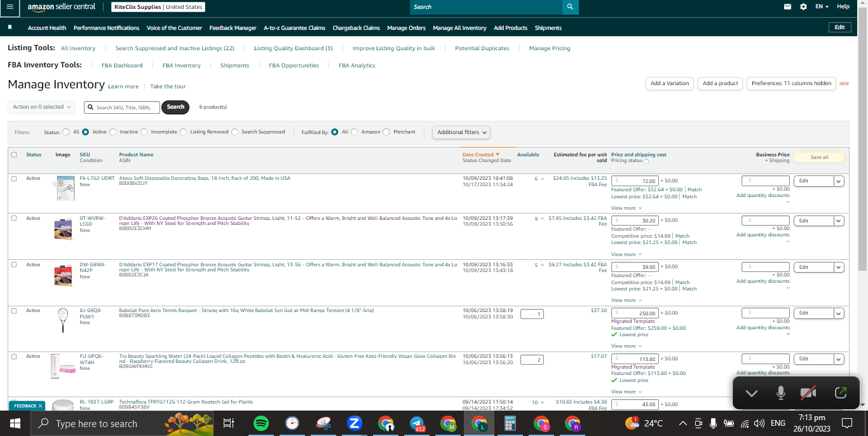
Task: Open the Calculator taskbar icon
Action: pos(510,423)
